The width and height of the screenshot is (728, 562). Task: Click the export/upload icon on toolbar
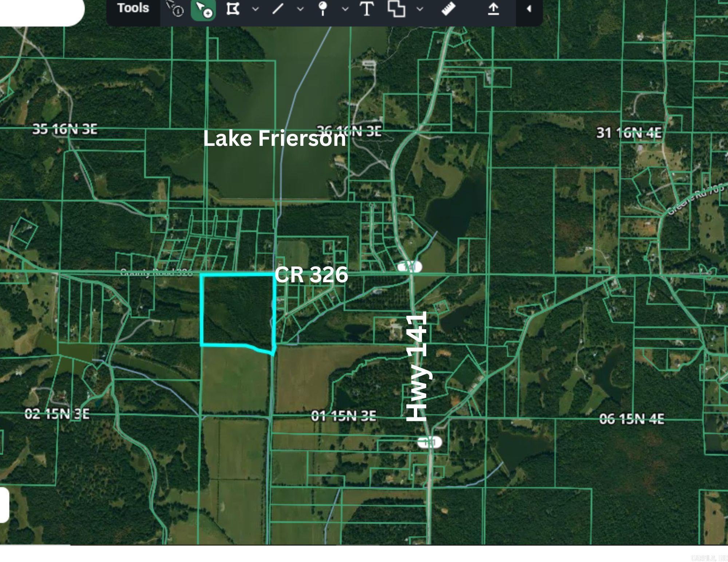[x=493, y=9]
